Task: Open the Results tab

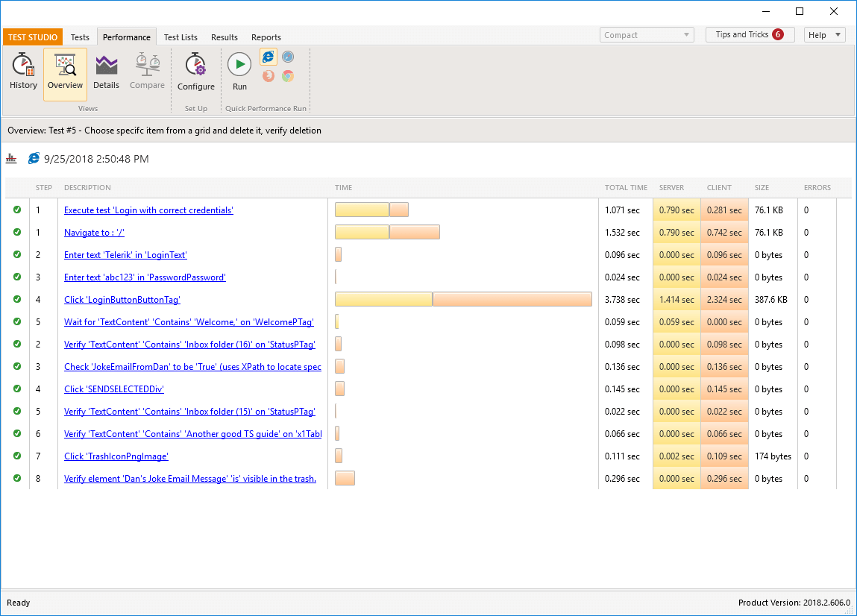Action: click(x=224, y=37)
